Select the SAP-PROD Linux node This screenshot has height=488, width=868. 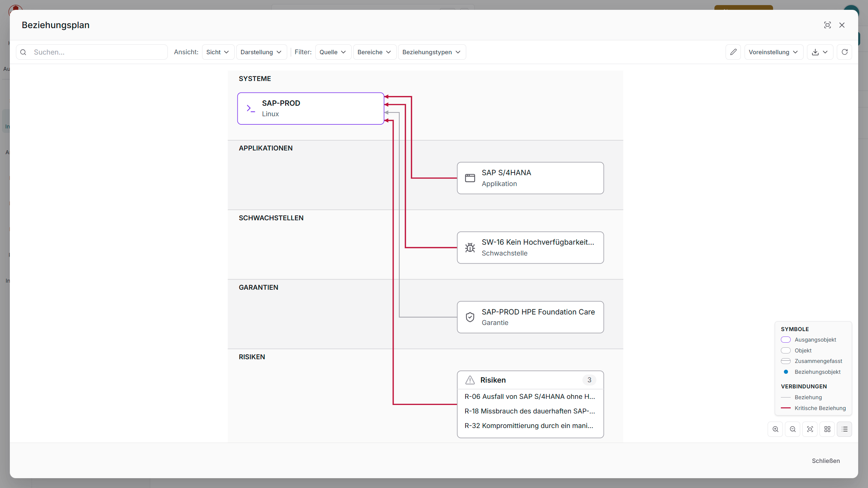tap(311, 108)
